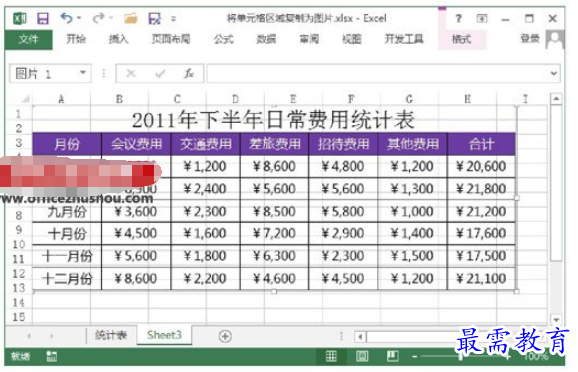Expand the formula bar chevron

(554, 73)
